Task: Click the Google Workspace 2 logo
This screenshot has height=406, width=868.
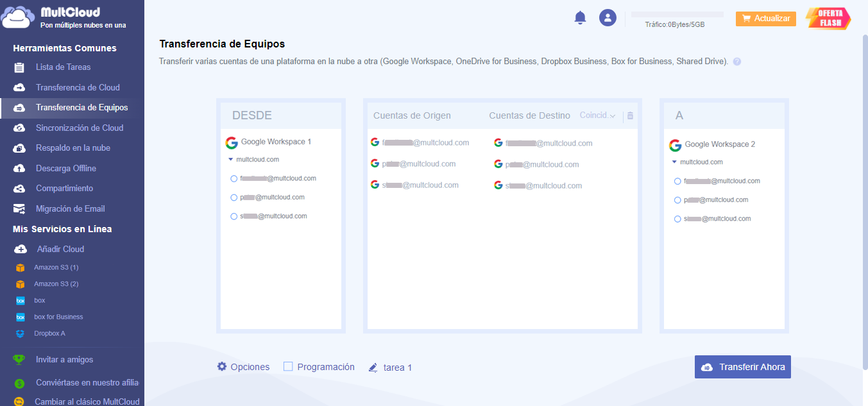Action: (675, 145)
